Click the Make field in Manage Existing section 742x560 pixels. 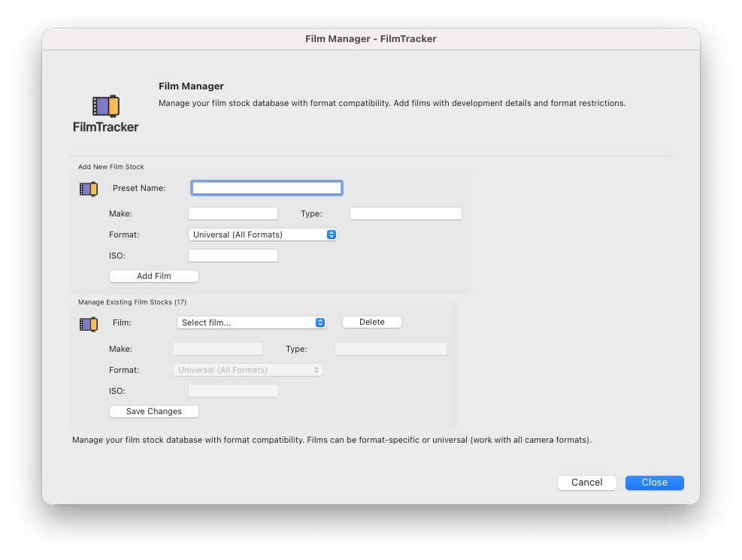click(x=217, y=348)
